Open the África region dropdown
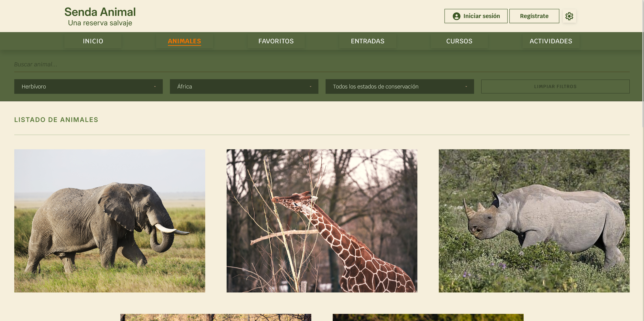Image resolution: width=644 pixels, height=321 pixels. [x=244, y=86]
